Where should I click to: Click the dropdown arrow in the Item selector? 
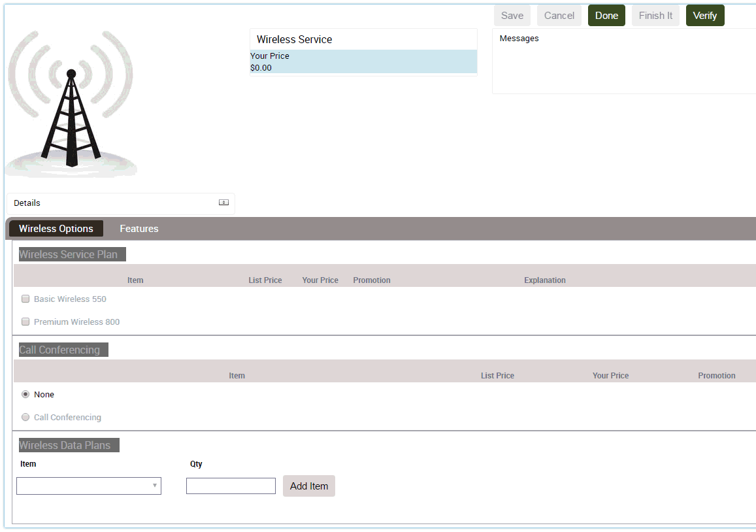click(155, 486)
